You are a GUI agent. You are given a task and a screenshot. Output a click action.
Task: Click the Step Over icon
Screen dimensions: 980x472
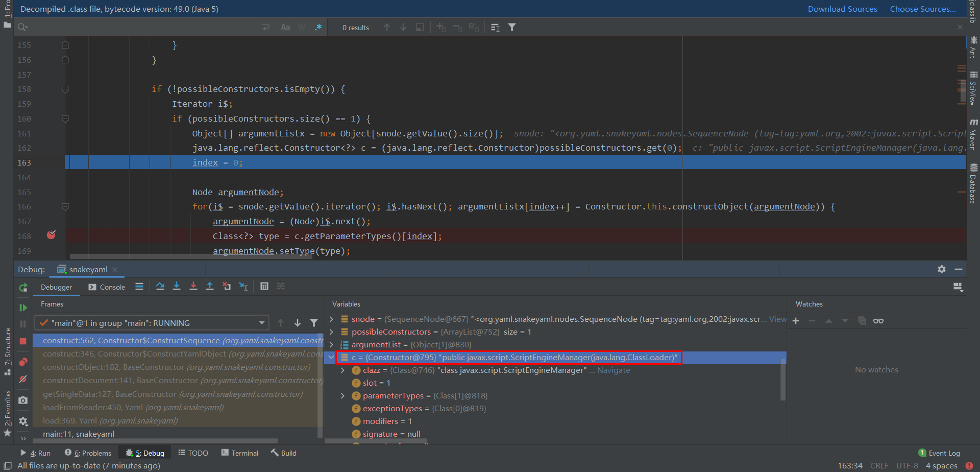coord(160,287)
